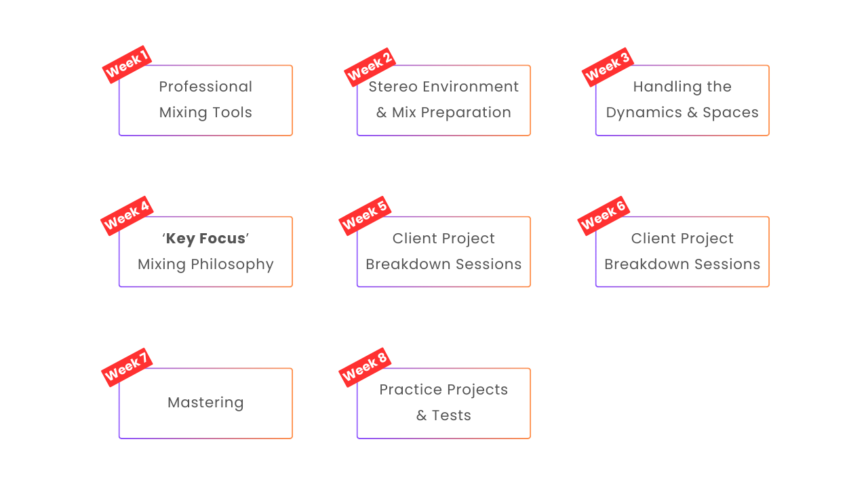
Task: Click the '& Mix Preparation' text line
Action: (x=444, y=113)
